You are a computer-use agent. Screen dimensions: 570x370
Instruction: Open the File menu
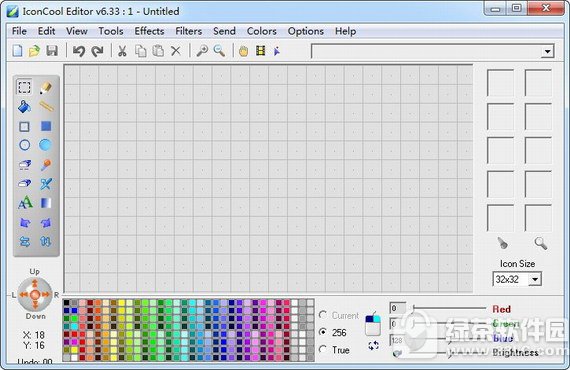pos(19,31)
